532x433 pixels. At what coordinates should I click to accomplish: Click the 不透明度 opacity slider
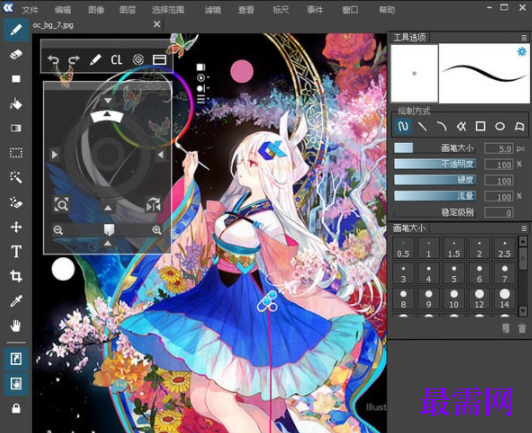click(435, 164)
